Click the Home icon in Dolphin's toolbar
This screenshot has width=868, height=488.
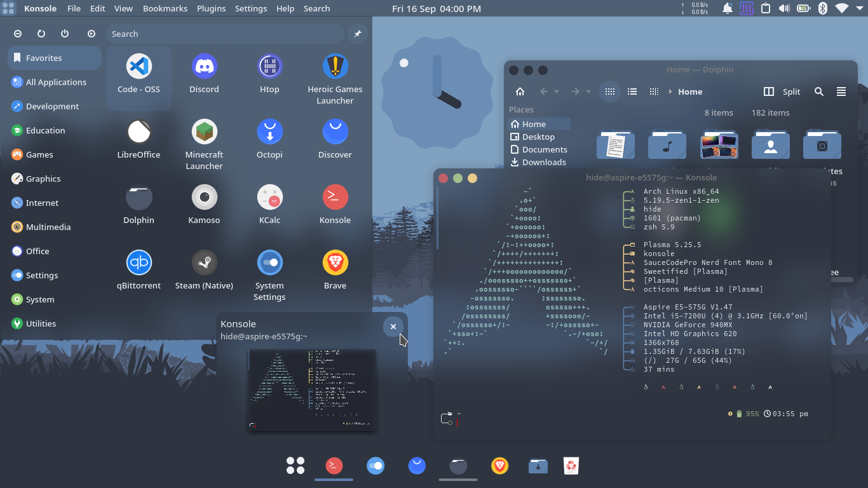click(x=520, y=91)
